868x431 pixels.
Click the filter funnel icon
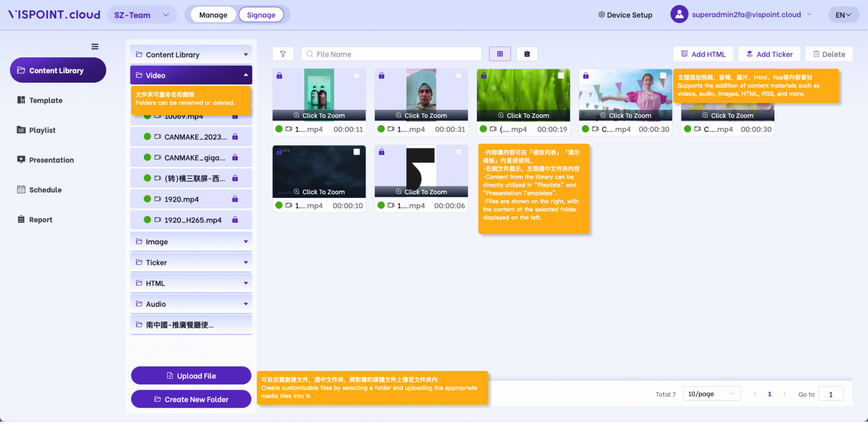pos(283,54)
